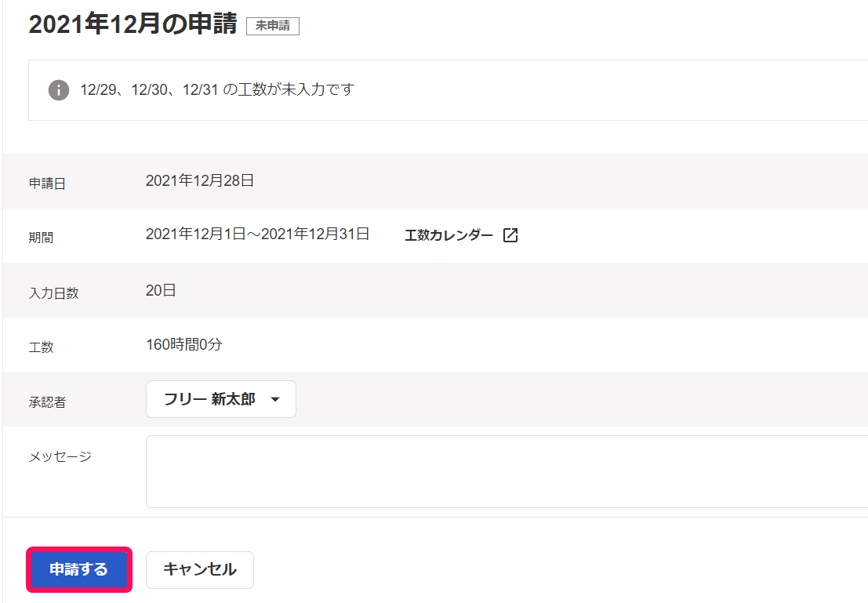Click the 期間 label

pyautogui.click(x=41, y=238)
